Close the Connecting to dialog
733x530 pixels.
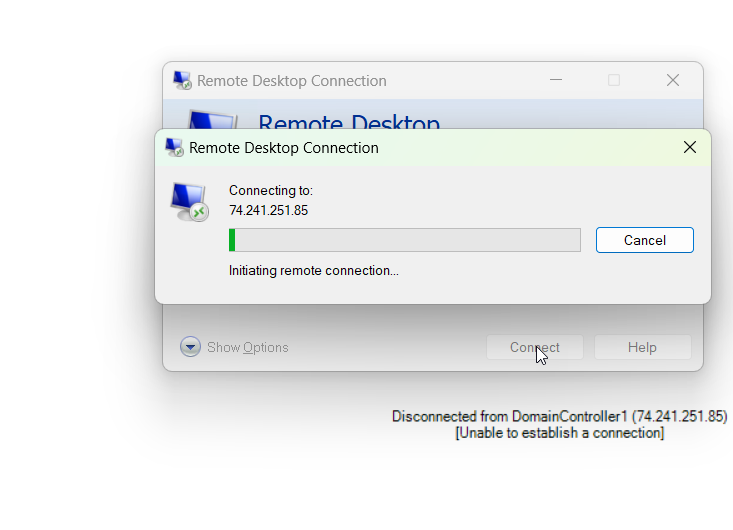[690, 148]
